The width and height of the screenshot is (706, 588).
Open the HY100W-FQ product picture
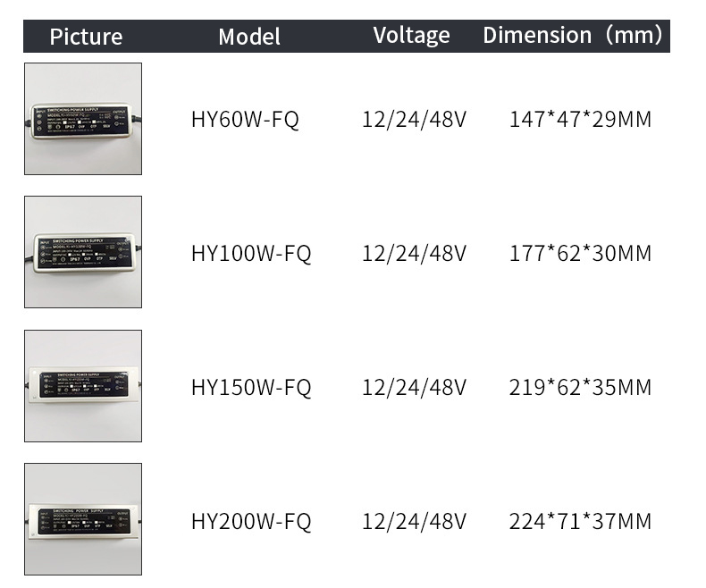83,252
